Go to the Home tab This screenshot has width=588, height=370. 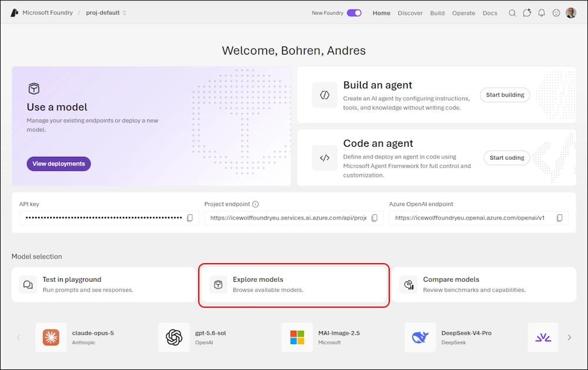coord(382,13)
